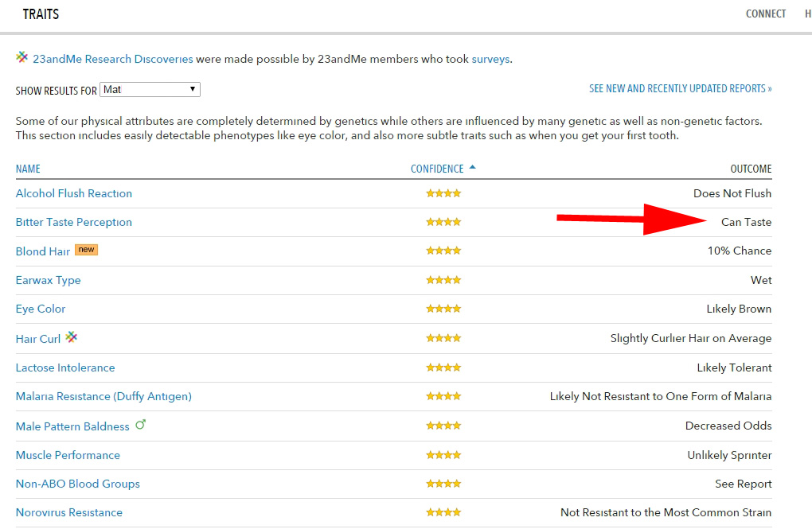
Task: Click the 23andMe logo icon beside Research Discoveries
Action: click(21, 57)
